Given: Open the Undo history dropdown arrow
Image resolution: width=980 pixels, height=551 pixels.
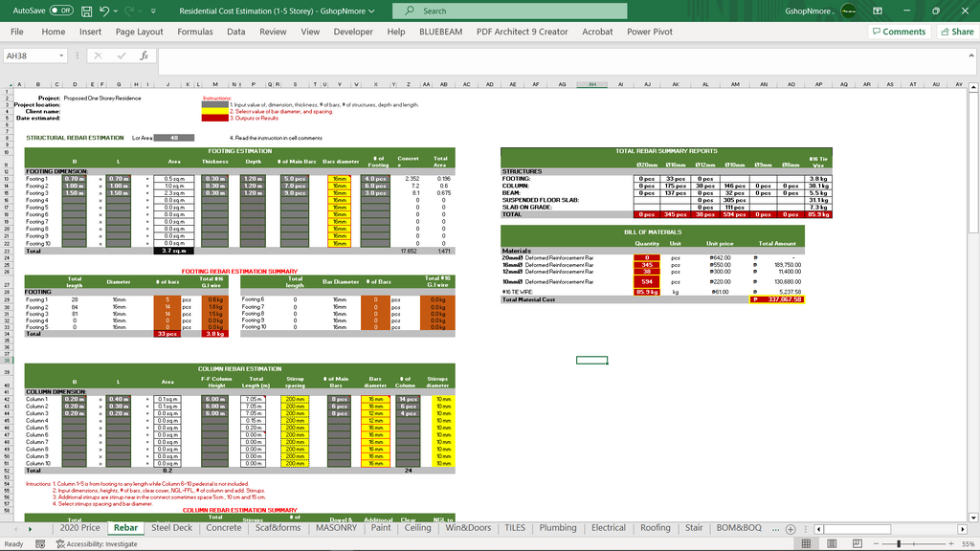Looking at the screenshot, I should 116,11.
